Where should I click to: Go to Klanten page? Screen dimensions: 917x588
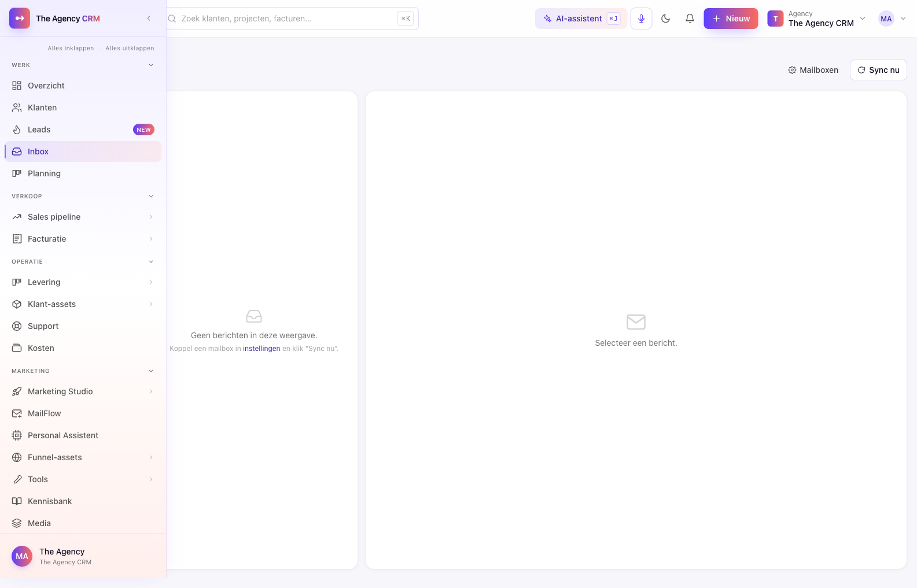point(83,108)
